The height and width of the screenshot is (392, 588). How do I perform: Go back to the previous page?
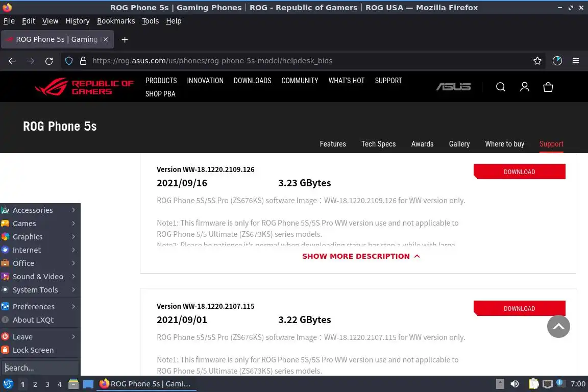pyautogui.click(x=12, y=61)
